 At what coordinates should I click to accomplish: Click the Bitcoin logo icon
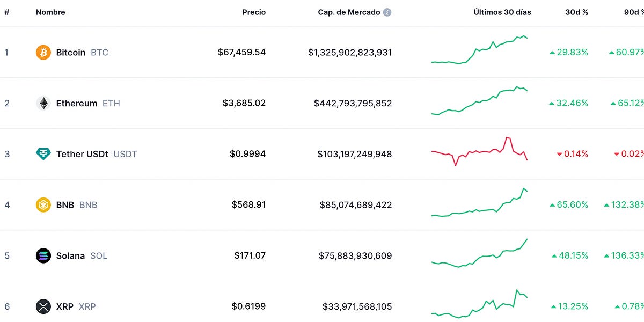[43, 52]
